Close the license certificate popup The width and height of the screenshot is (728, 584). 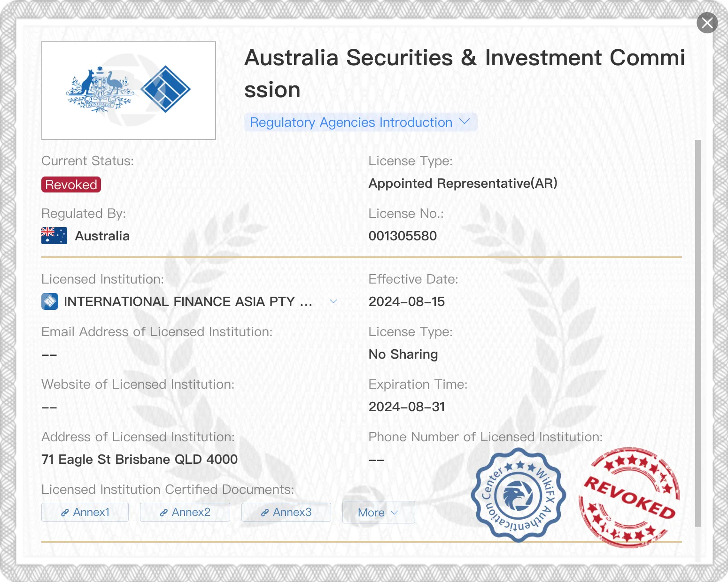[707, 23]
